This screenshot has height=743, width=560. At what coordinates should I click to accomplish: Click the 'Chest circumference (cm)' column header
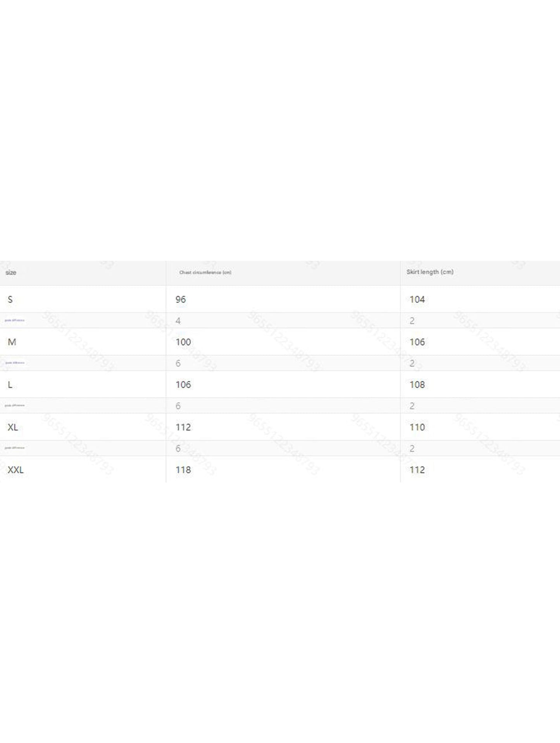(x=205, y=272)
